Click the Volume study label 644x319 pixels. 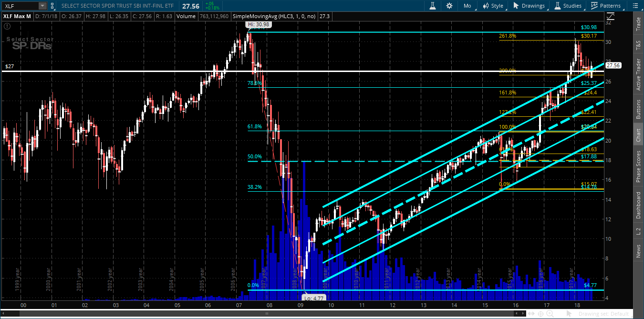tap(186, 16)
